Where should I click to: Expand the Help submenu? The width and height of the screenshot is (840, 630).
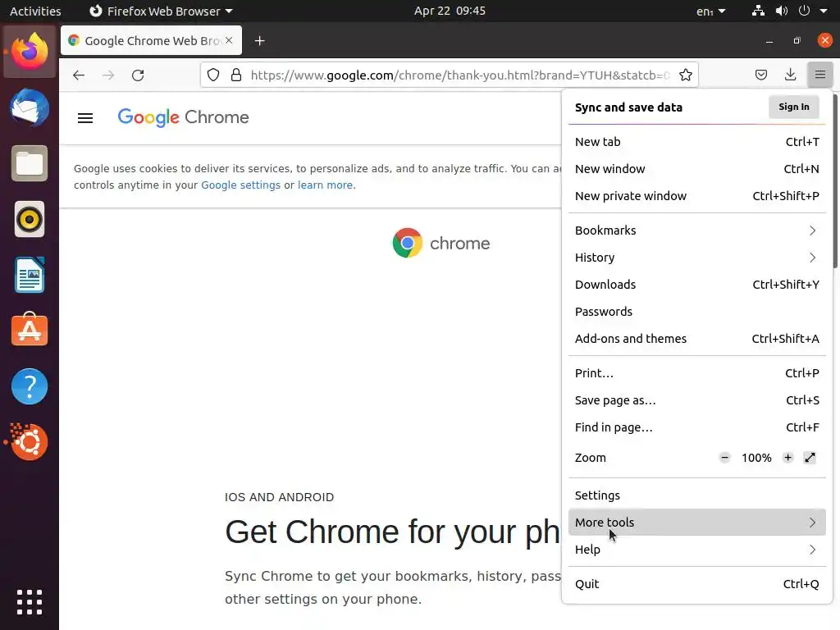(x=697, y=550)
